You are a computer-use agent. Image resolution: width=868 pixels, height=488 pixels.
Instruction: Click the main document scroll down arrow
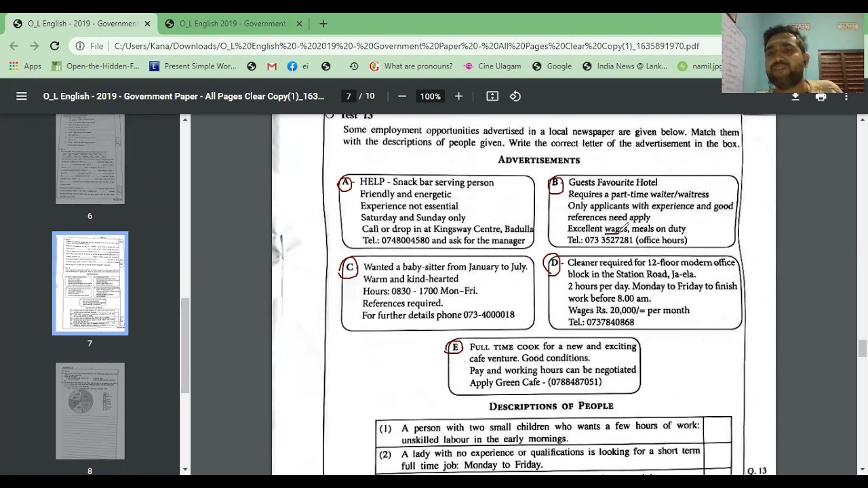863,469
